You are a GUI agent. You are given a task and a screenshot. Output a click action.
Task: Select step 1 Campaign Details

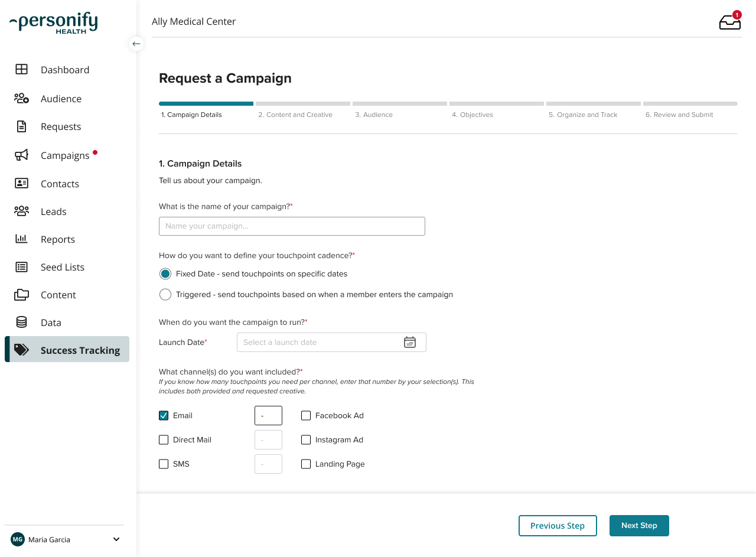206,110
